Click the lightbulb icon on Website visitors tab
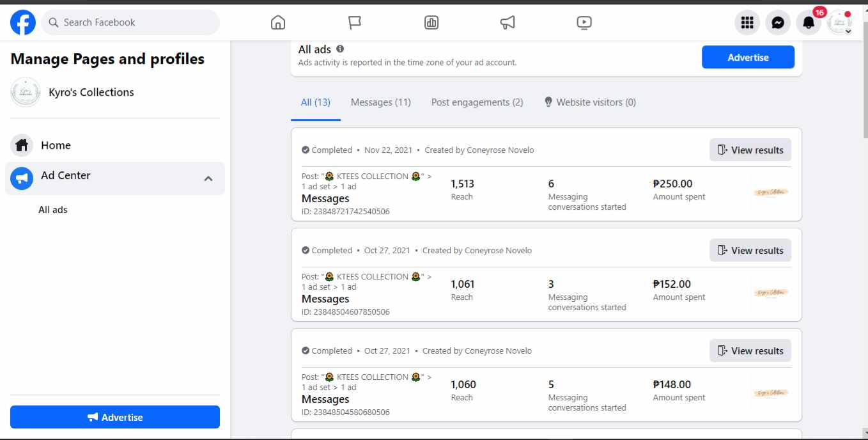The width and height of the screenshot is (868, 440). coord(548,102)
